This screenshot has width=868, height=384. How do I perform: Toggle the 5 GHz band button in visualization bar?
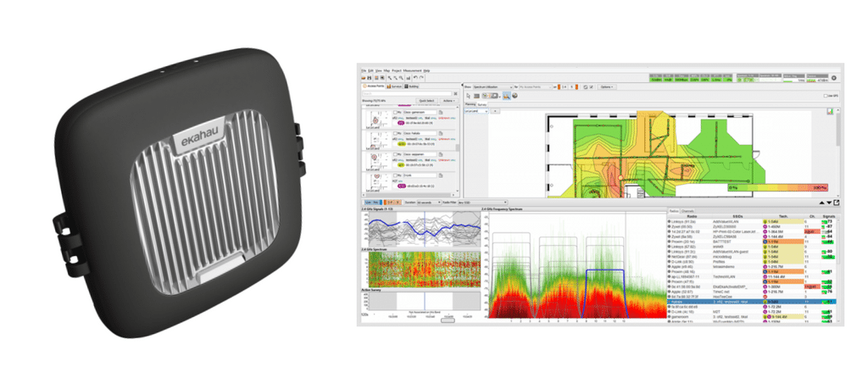pyautogui.click(x=573, y=86)
